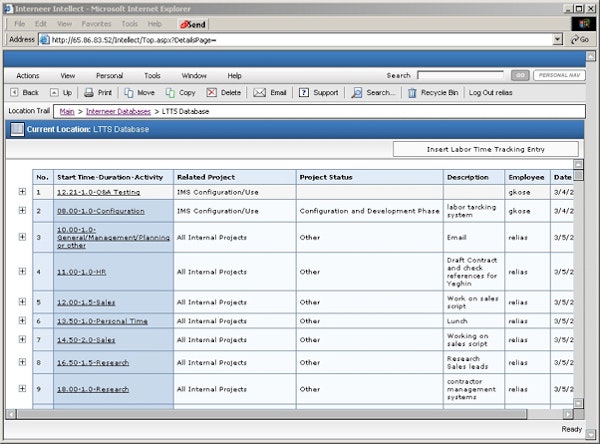Viewport: 600px width, 444px height.
Task: Expand row 9 Research entry
Action: pos(22,389)
